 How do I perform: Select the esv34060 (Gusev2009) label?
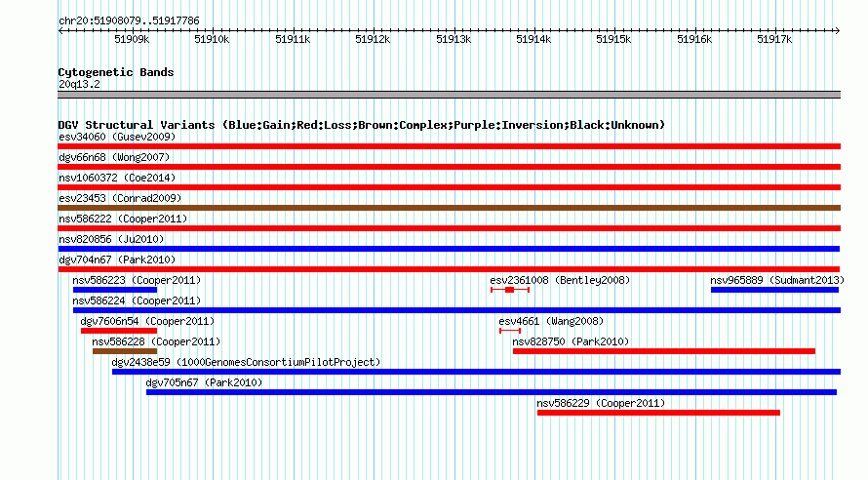click(x=117, y=137)
